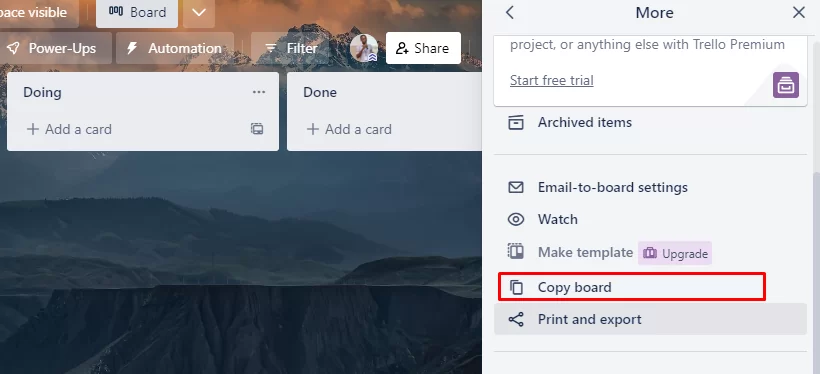Select Make template

[x=585, y=253]
